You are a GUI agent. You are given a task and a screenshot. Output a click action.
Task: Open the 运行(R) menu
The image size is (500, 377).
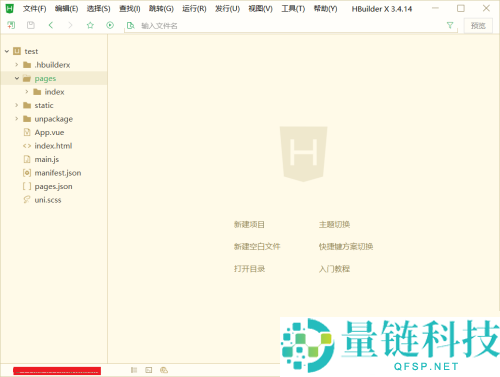[194, 9]
